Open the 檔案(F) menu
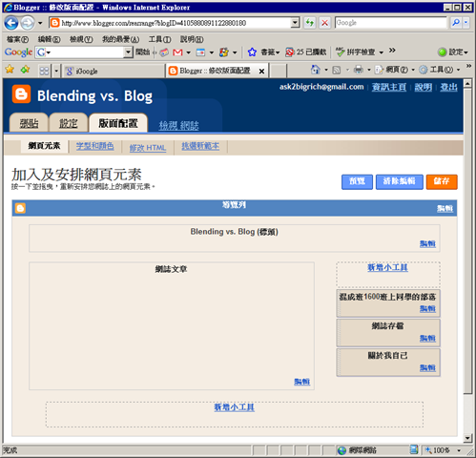The width and height of the screenshot is (476, 458). coord(17,39)
